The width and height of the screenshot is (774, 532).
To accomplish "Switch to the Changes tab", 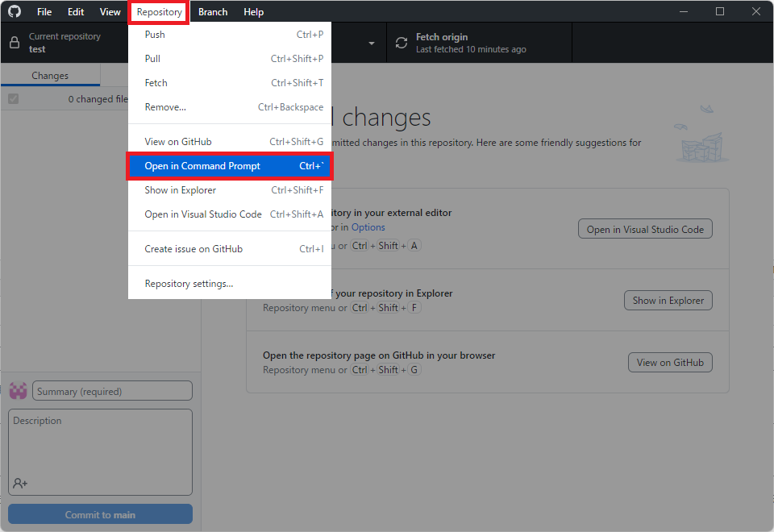I will tap(50, 76).
